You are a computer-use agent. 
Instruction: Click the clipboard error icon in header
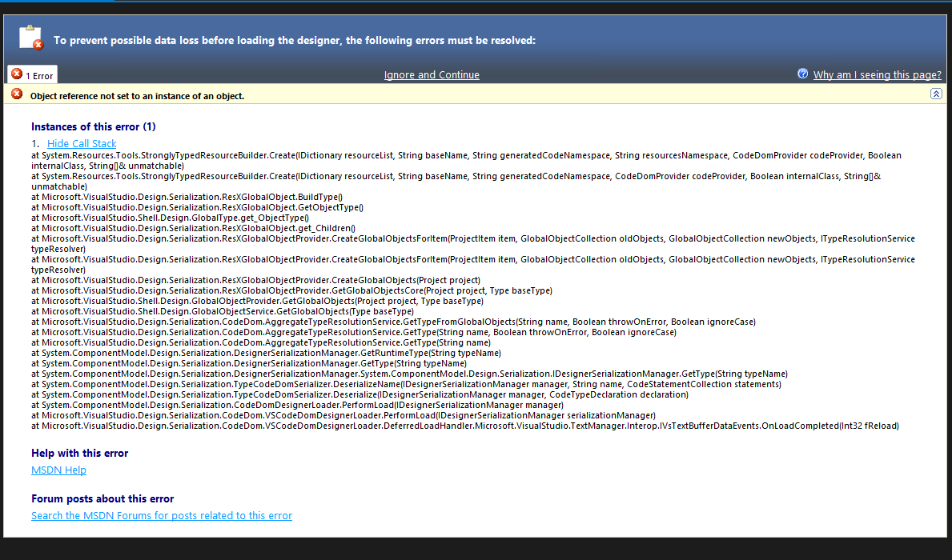(30, 38)
